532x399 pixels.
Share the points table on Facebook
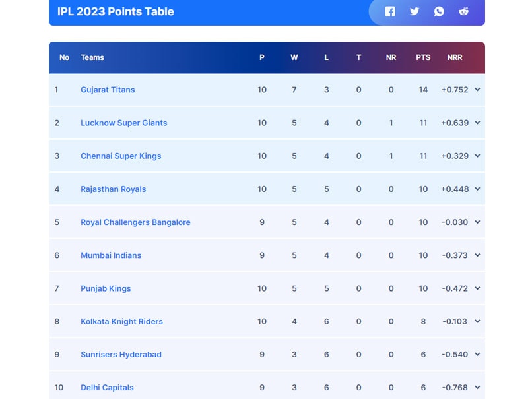[390, 11]
